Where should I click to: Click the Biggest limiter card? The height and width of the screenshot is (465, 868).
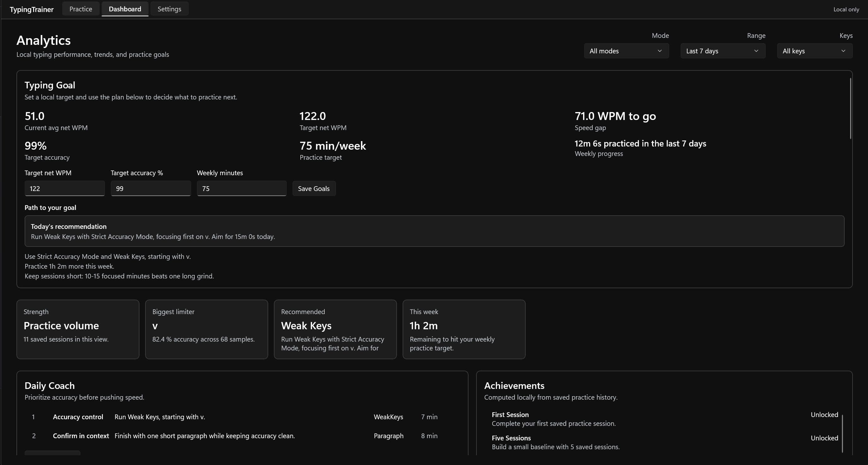(x=207, y=330)
